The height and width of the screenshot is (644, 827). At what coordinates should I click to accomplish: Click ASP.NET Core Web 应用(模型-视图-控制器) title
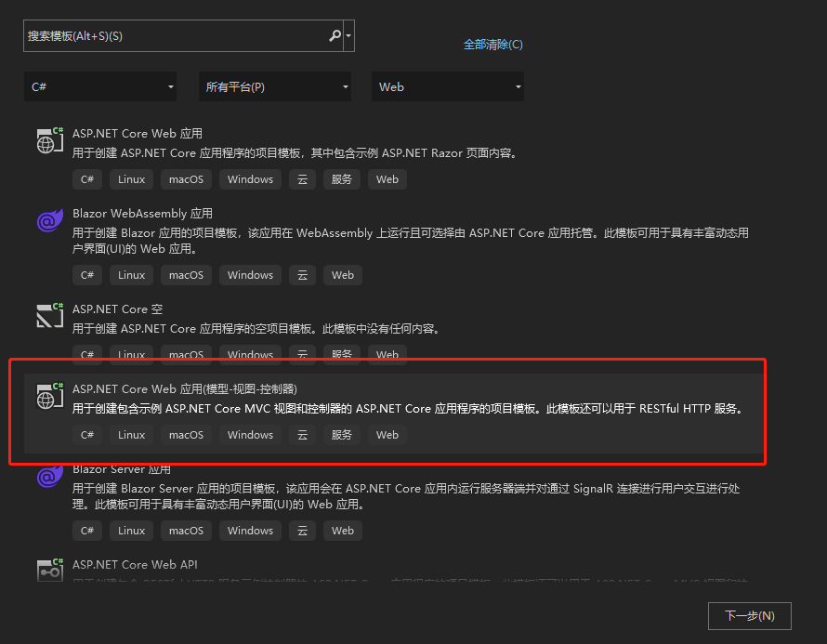(x=185, y=388)
